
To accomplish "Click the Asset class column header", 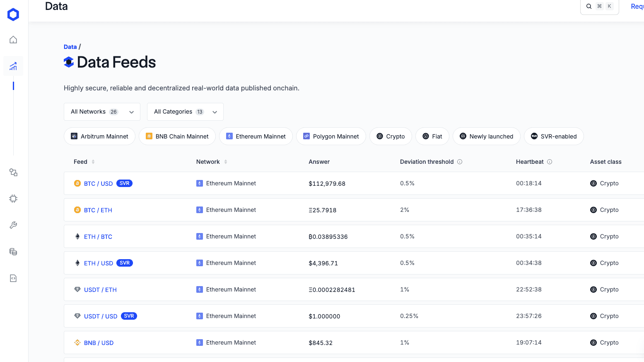I will (605, 162).
